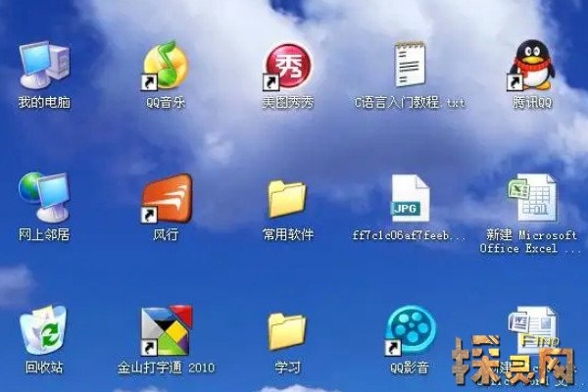The width and height of the screenshot is (588, 392).
Task: Click the 金山打字通 2010 text label
Action: [x=165, y=368]
